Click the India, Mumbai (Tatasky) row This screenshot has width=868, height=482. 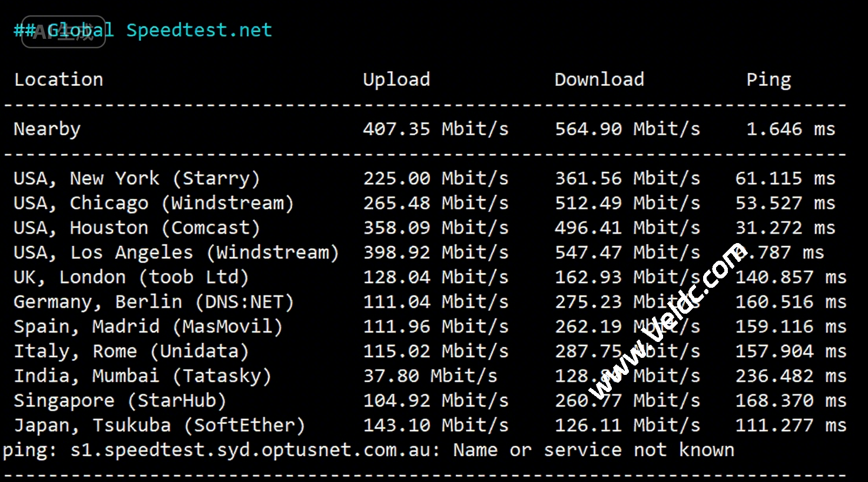click(x=142, y=376)
